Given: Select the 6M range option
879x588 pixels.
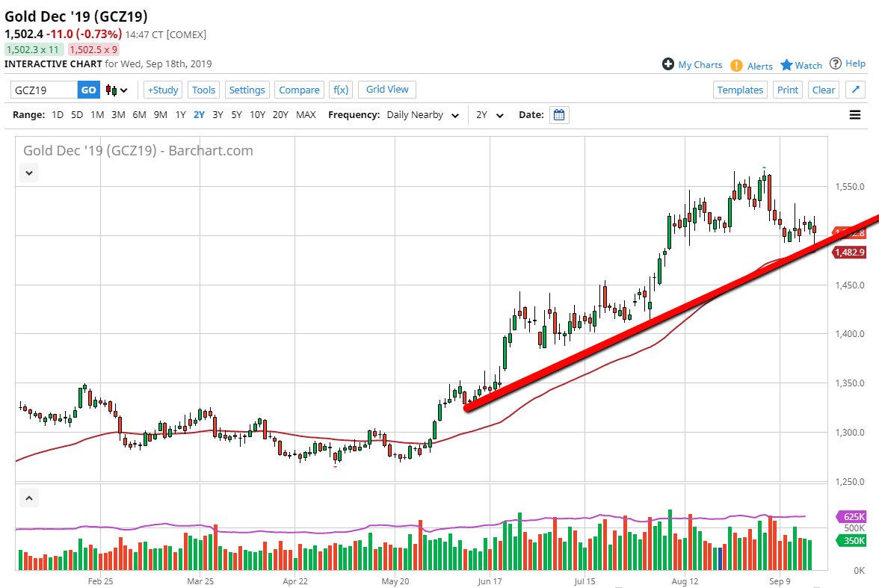Looking at the screenshot, I should [x=139, y=115].
